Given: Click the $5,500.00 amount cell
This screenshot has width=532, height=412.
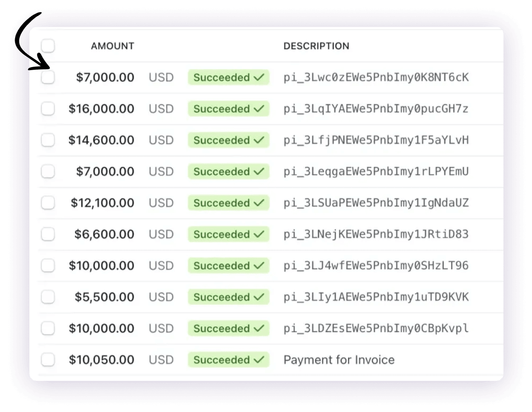Looking at the screenshot, I should [x=104, y=297].
